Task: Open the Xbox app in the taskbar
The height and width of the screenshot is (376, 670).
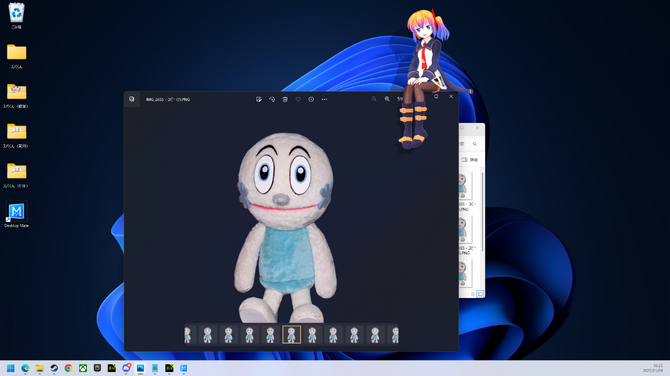Action: tap(83, 368)
